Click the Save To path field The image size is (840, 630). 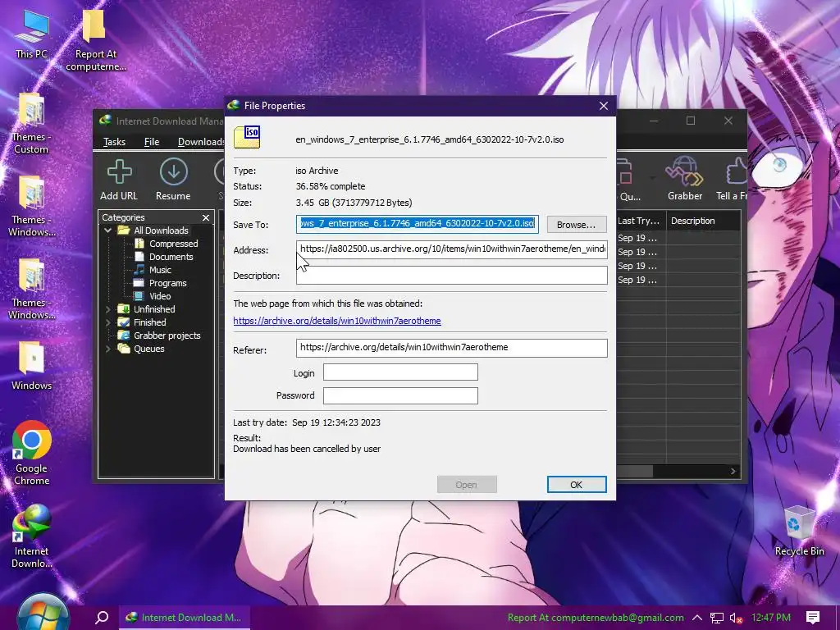click(x=417, y=224)
